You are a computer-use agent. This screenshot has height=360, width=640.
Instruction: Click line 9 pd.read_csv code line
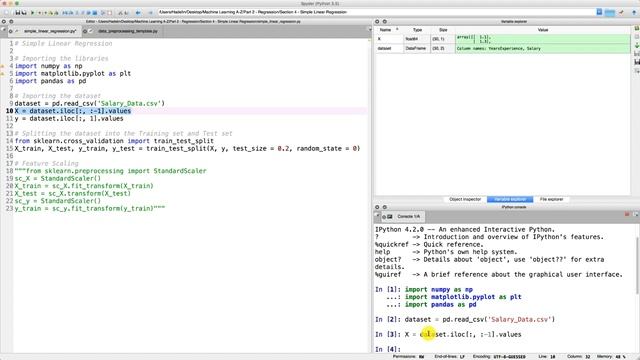click(90, 103)
